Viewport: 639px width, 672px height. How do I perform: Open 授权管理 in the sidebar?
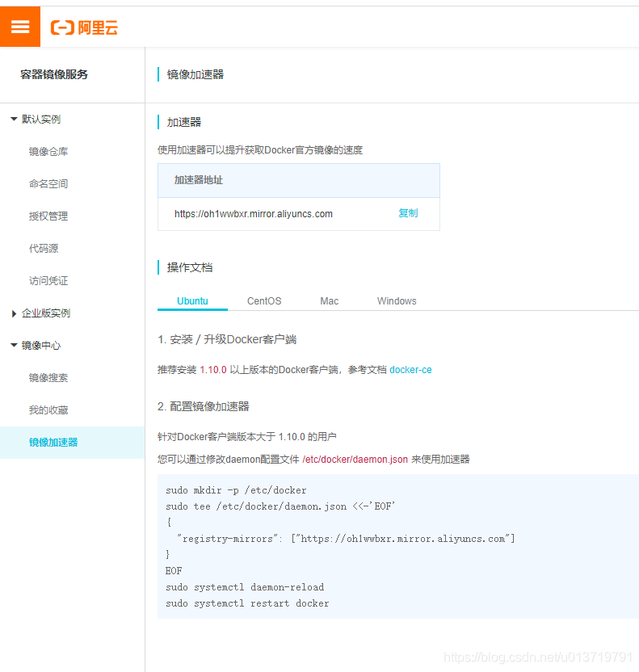[48, 216]
